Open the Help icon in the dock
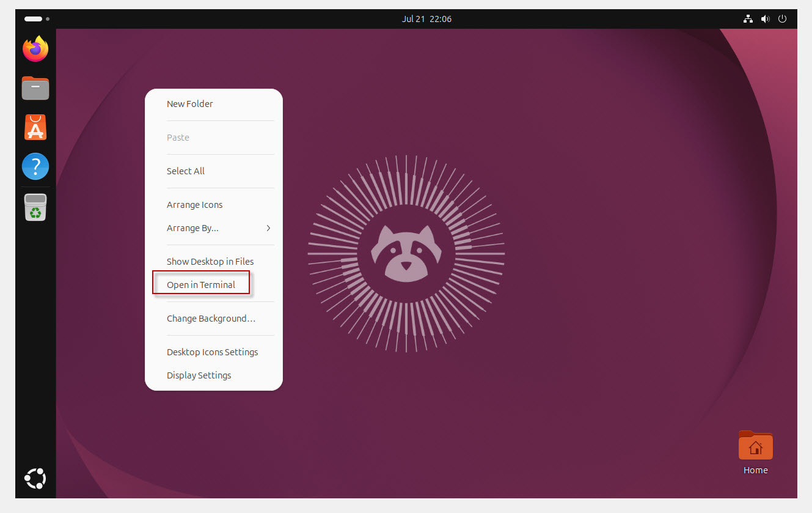 click(35, 166)
